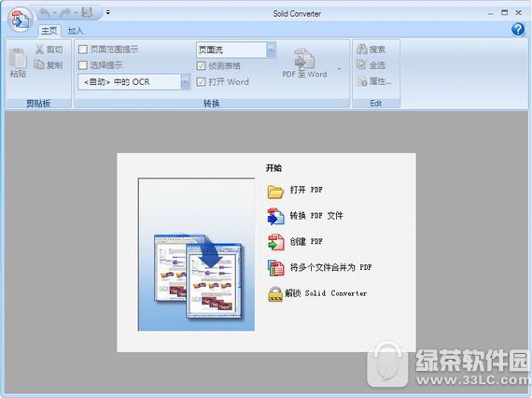Select the 创建 PDF link

coord(306,241)
